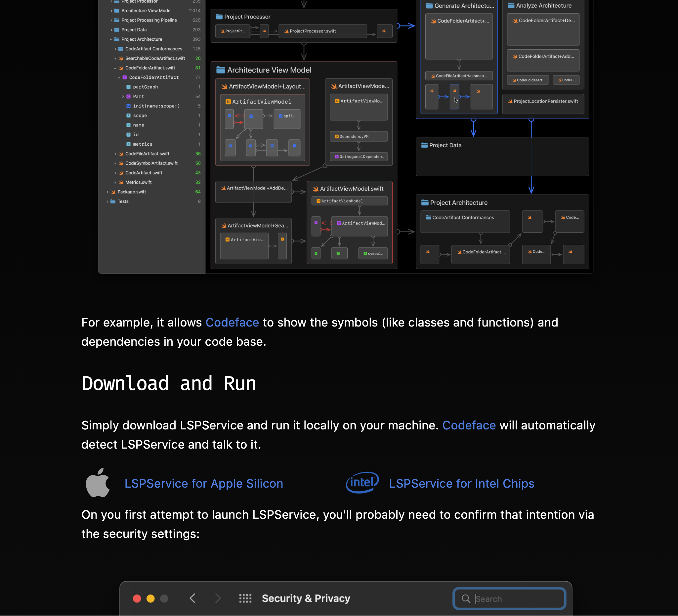Viewport: 678px width, 616px height.
Task: Go back in Security & Privacy window
Action: click(192, 598)
